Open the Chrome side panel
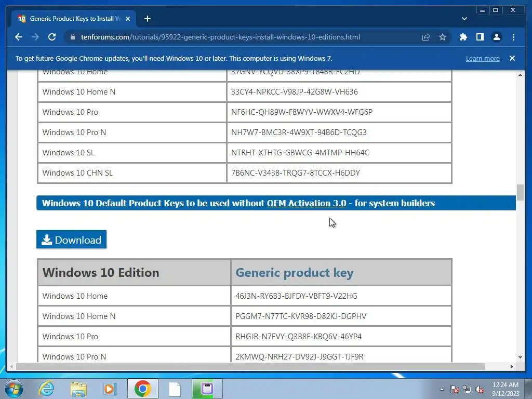The width and height of the screenshot is (532, 399). (x=480, y=37)
